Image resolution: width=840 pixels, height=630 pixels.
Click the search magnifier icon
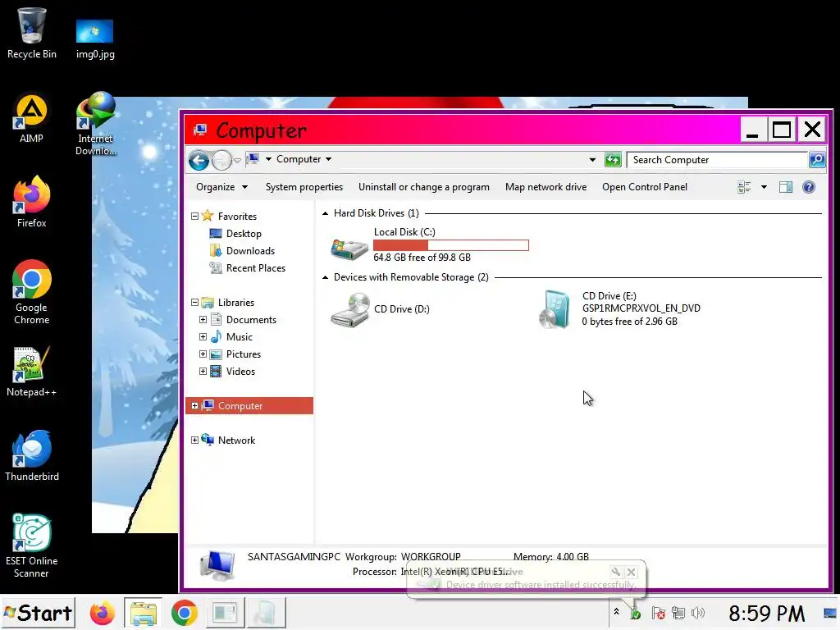tap(817, 160)
